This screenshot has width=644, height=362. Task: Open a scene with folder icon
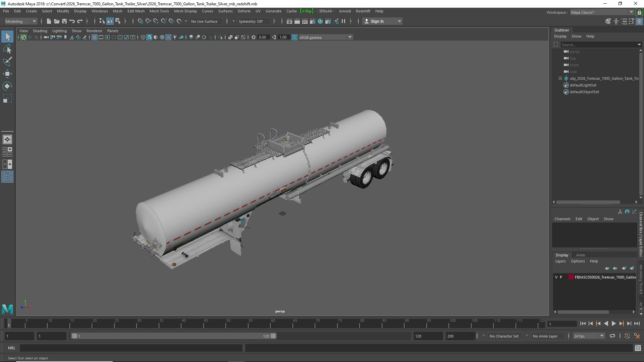(56, 21)
